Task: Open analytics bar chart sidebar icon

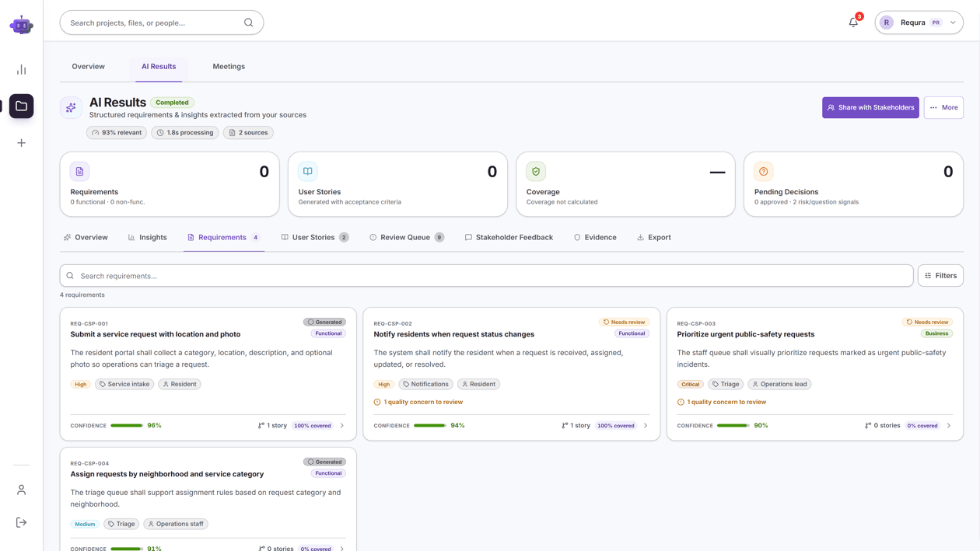Action: (21, 70)
